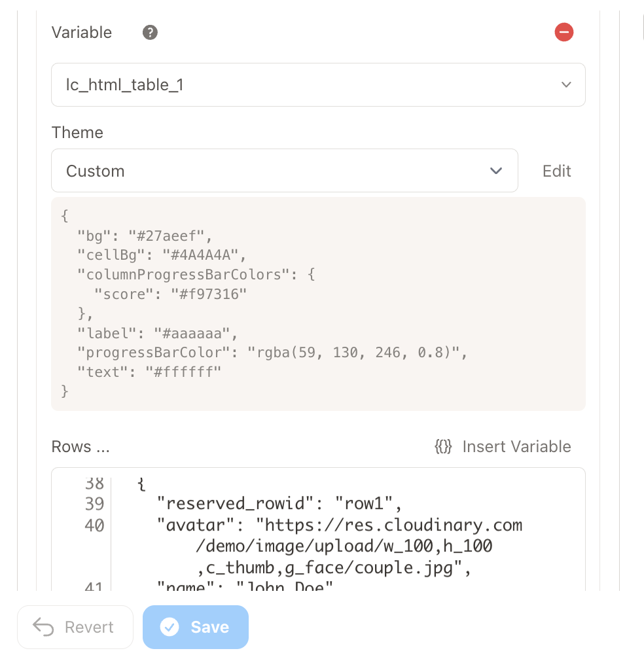Click the progressBarColor rgba line in theme JSON
This screenshot has width=644, height=653.
click(272, 353)
